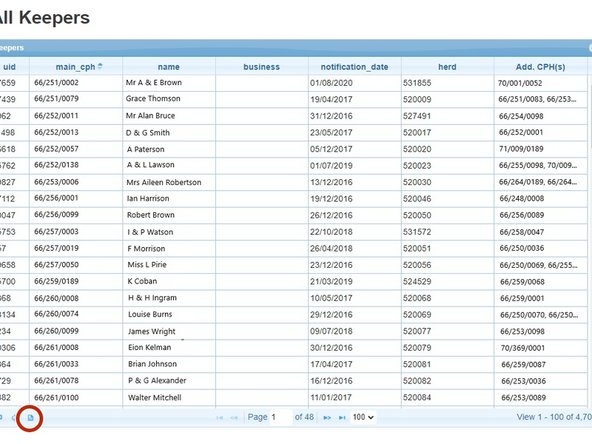Sort by the main_cph column header
The height and width of the screenshot is (444, 592).
(76, 67)
